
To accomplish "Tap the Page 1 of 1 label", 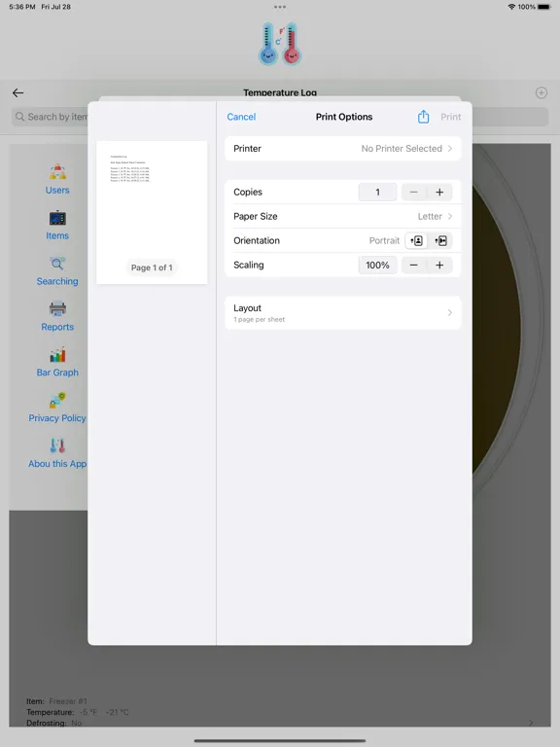I will click(152, 267).
